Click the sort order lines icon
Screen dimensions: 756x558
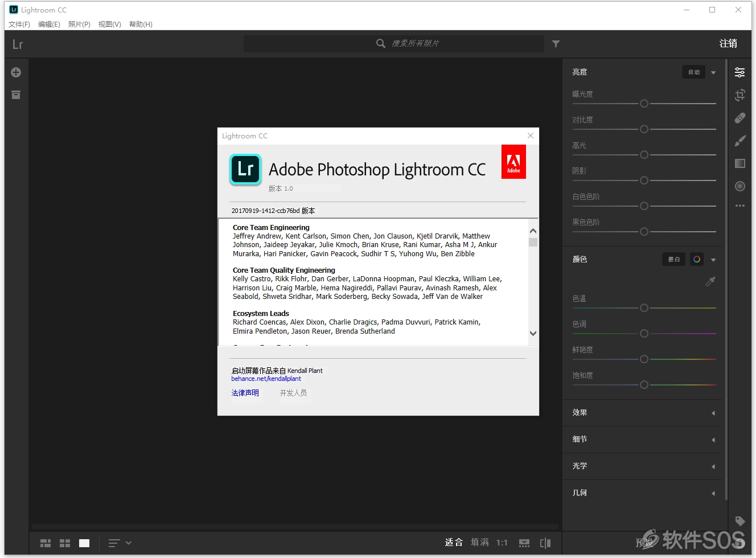point(114,543)
